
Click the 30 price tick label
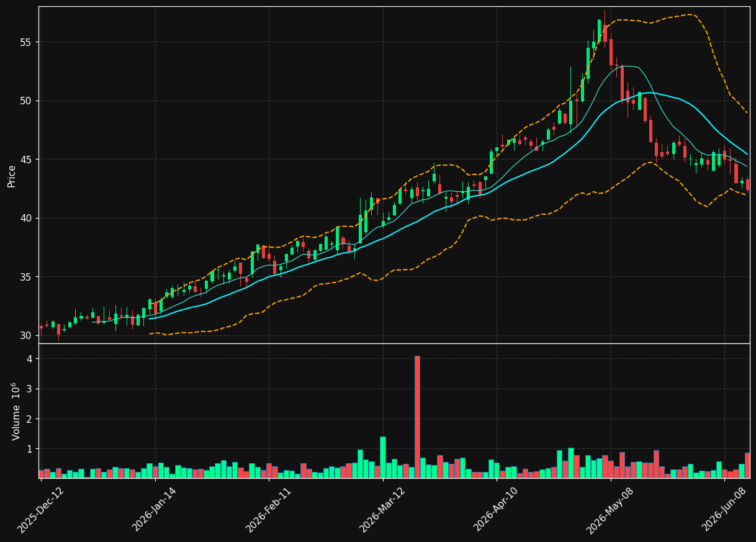[x=27, y=335]
